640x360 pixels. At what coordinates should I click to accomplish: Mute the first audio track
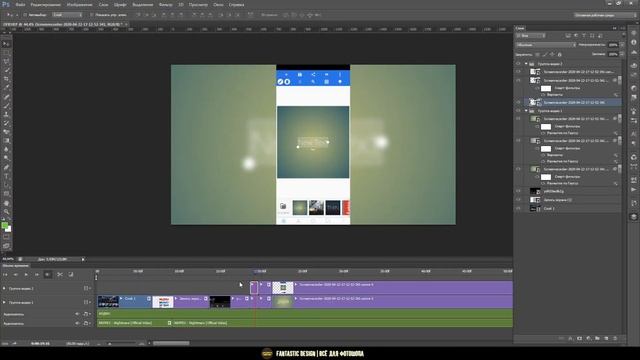77,314
